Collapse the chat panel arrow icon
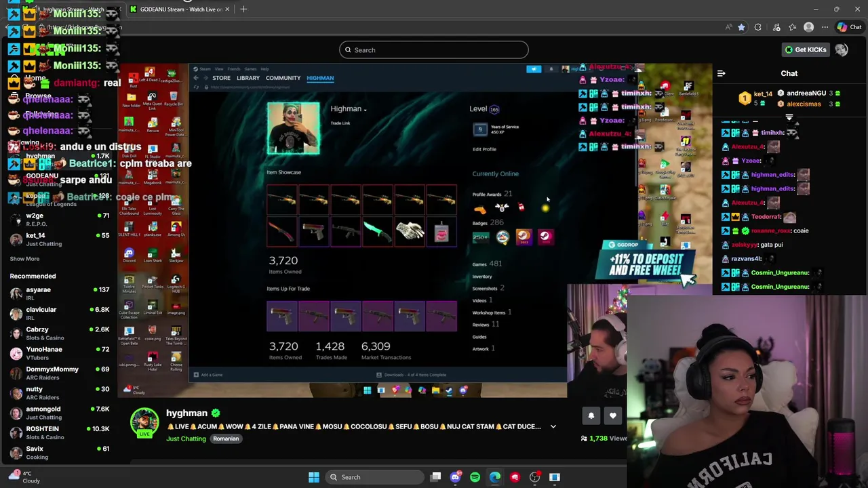 click(x=722, y=73)
